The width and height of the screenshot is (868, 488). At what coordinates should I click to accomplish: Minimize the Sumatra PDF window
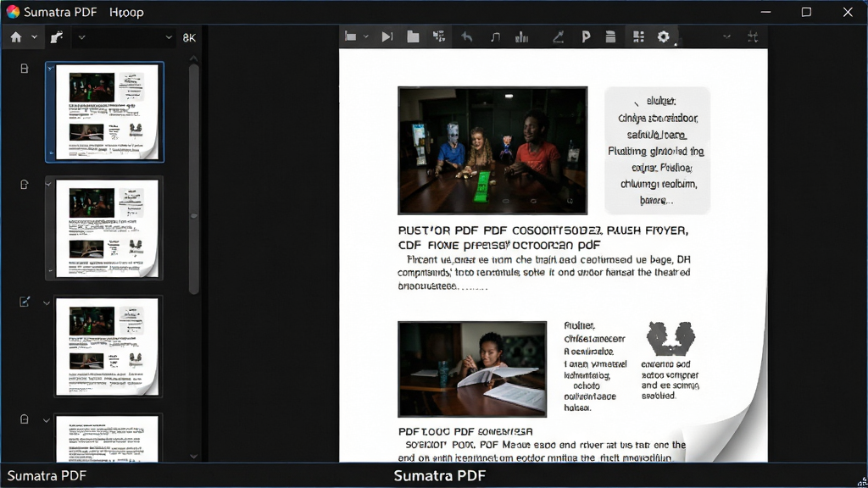coord(765,12)
